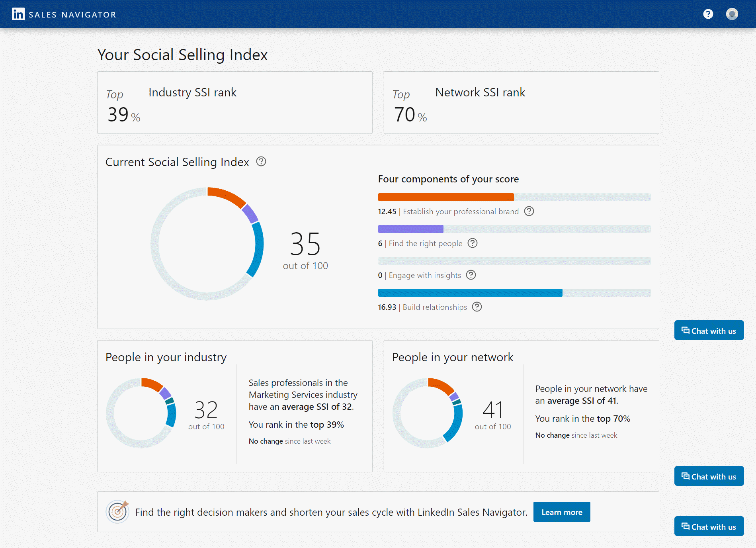Click the LinkedIn logo in the header
This screenshot has width=756, height=548.
coord(18,14)
